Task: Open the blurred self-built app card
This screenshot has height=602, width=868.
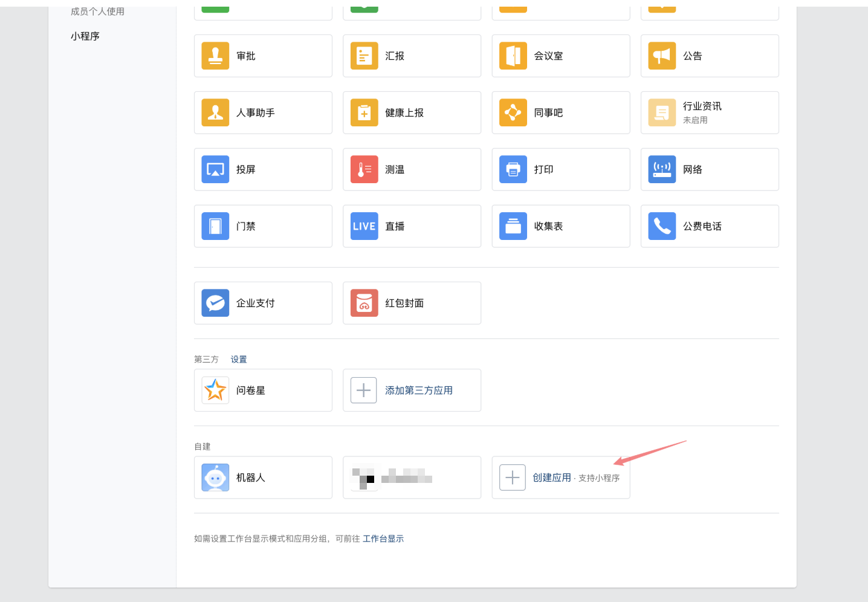Action: 412,477
